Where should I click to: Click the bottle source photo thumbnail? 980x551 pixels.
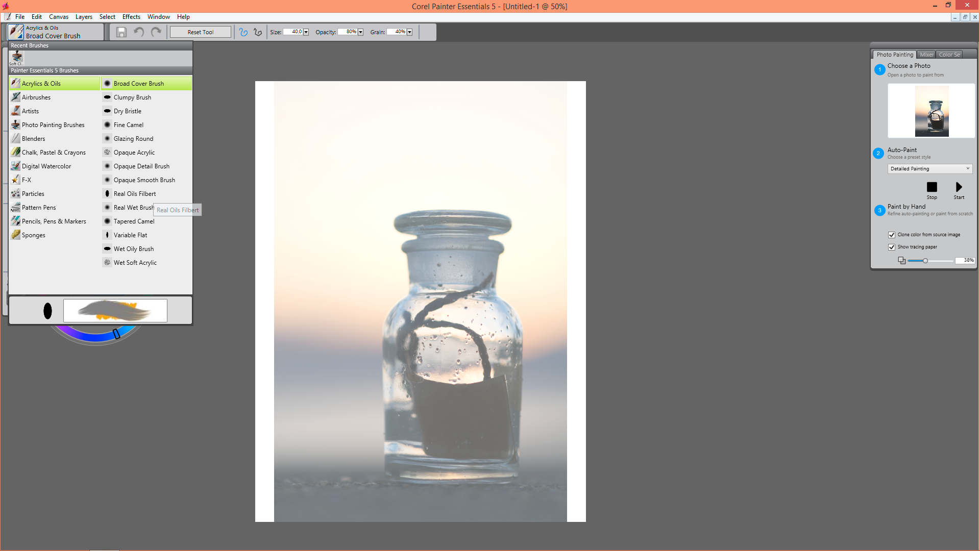[x=932, y=111]
